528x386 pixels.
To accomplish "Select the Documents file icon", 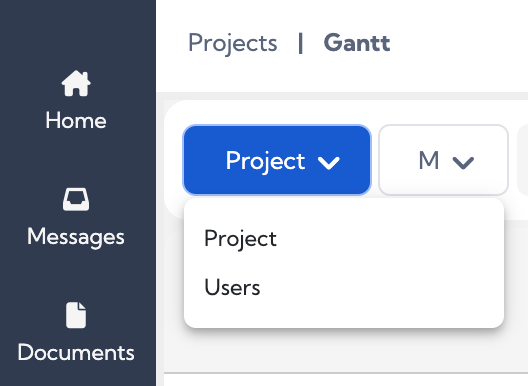I will pos(76,315).
